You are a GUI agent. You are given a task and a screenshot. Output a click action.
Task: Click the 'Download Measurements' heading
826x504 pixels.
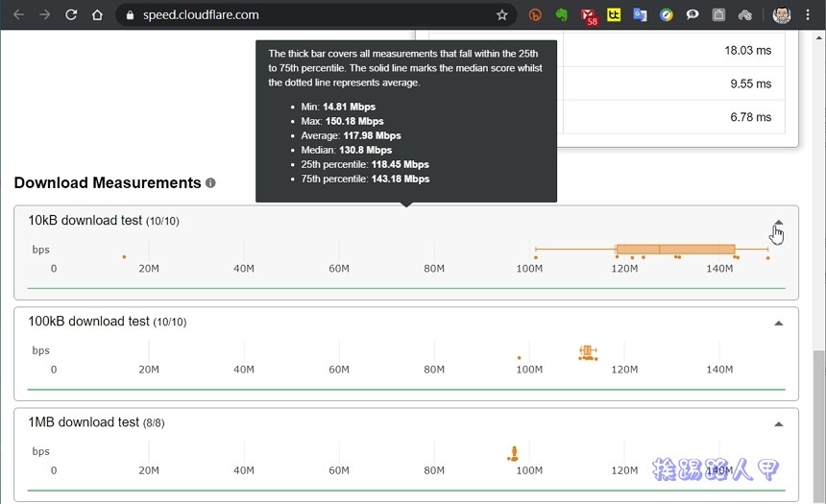click(x=108, y=182)
